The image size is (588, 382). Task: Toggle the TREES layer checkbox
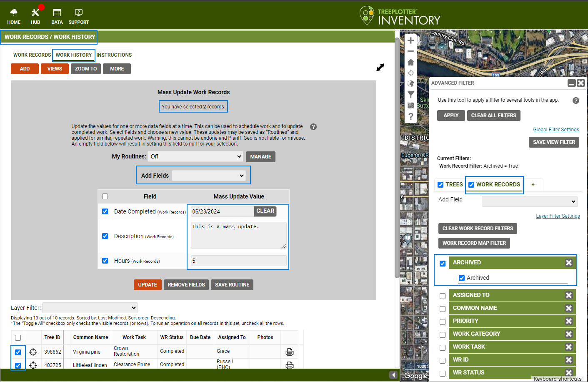coord(440,184)
